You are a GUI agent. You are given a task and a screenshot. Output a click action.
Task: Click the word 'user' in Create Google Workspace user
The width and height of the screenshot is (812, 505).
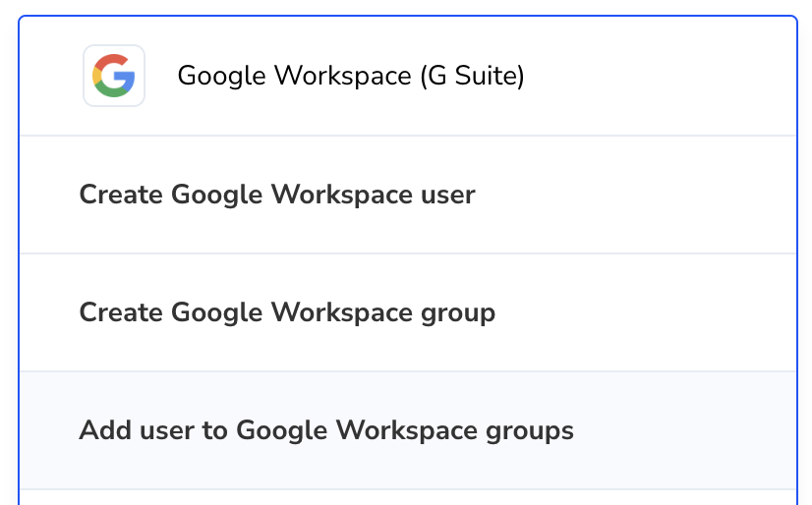tap(447, 196)
